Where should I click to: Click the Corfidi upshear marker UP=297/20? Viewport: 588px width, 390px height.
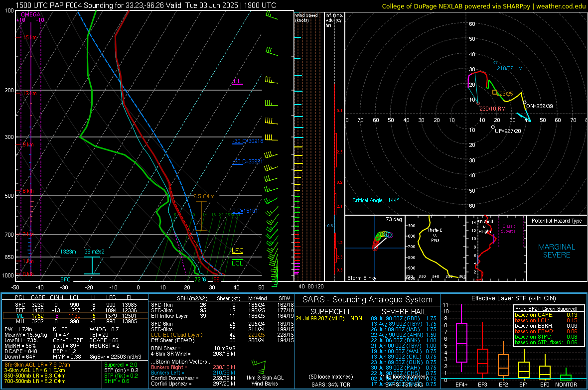[x=493, y=127]
